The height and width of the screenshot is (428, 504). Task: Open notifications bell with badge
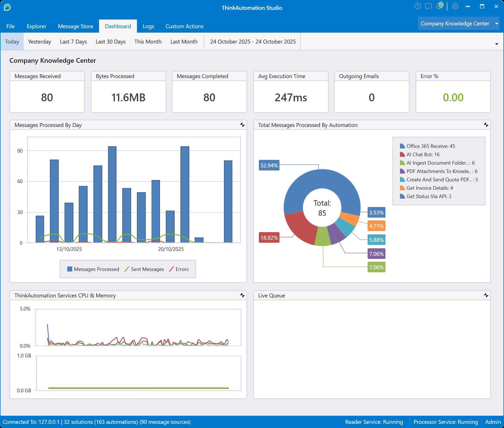click(439, 6)
